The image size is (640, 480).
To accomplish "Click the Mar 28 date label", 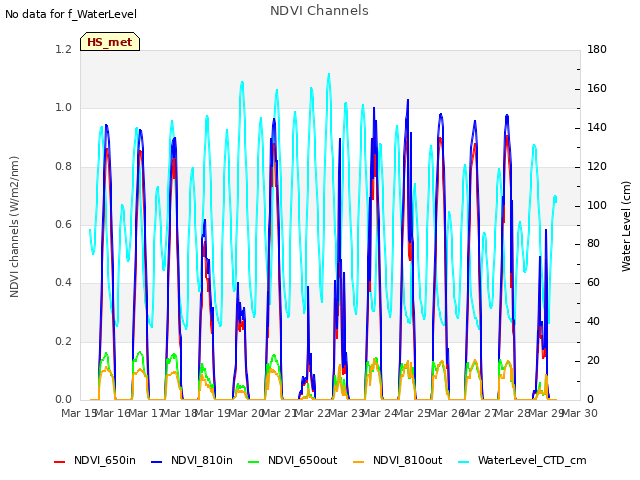I will [x=513, y=413].
